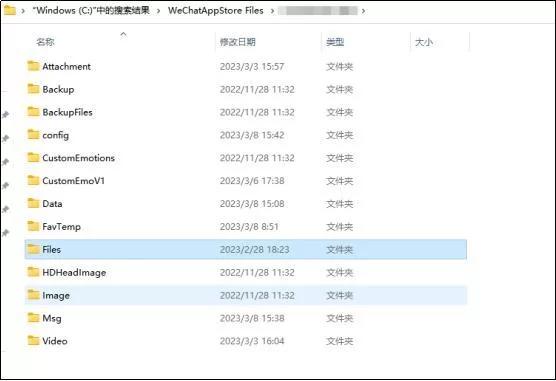Click the HDHeadImage folder icon
The image size is (556, 381).
pos(33,272)
